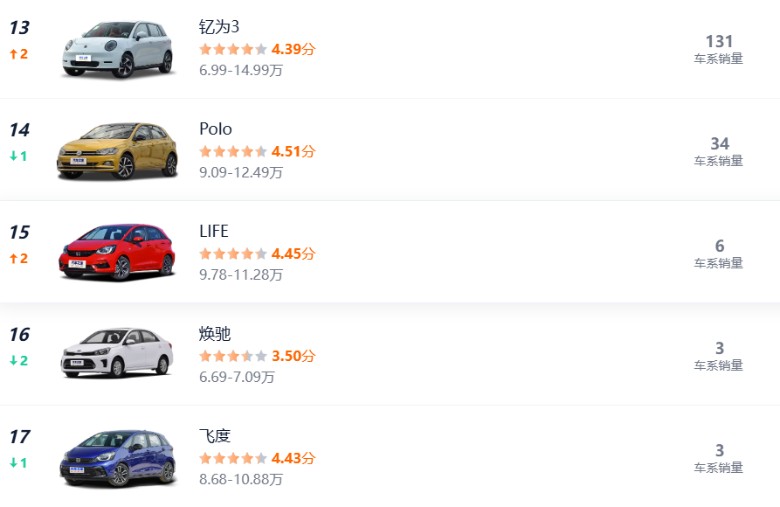Click the 4.39分 star rating of 钇为3
The height and width of the screenshot is (507, 780).
(256, 49)
